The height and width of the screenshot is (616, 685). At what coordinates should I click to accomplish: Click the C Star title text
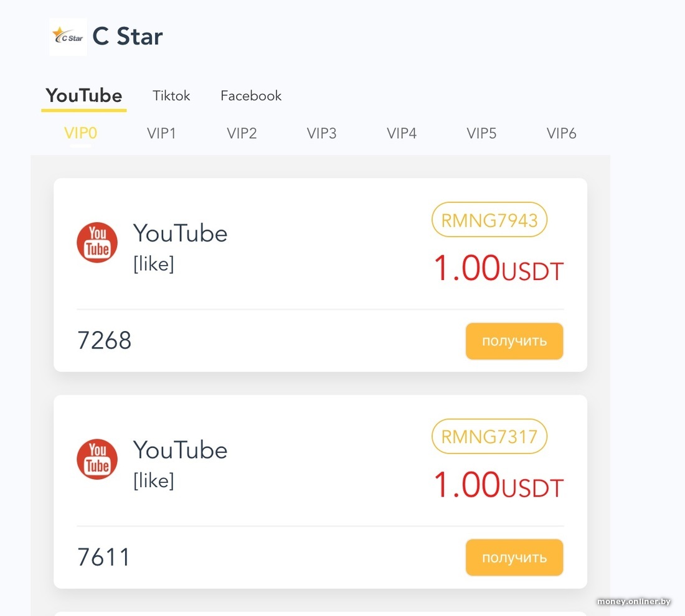pyautogui.click(x=128, y=36)
